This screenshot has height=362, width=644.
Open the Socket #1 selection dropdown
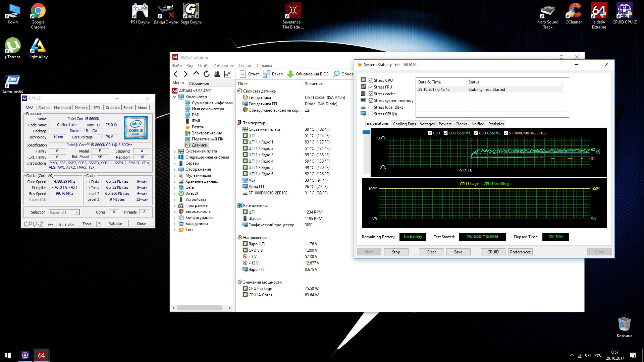pos(77,213)
